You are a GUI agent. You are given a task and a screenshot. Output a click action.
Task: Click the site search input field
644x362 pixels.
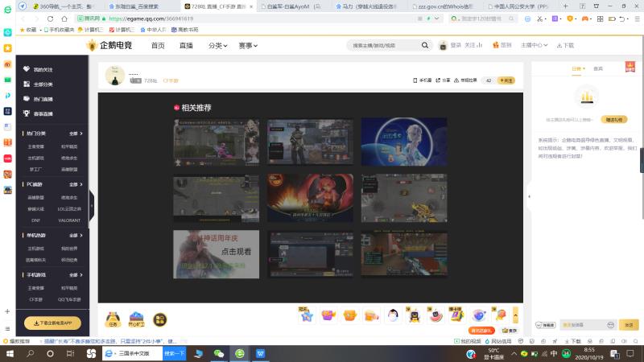(384, 46)
